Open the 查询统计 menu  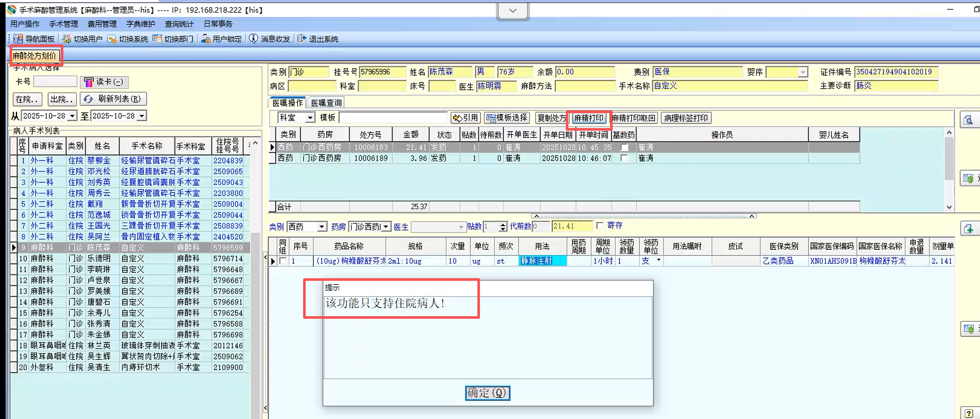coord(179,24)
